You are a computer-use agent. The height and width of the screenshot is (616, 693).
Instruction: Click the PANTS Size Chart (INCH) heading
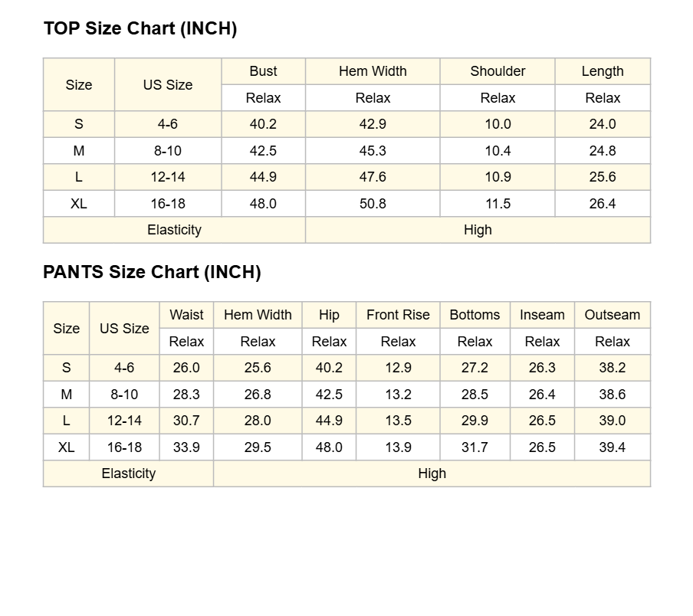point(152,272)
